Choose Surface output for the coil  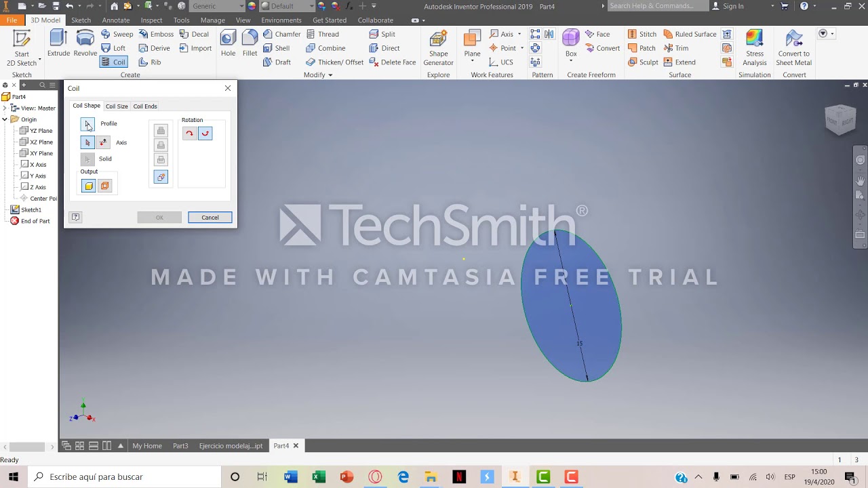[104, 186]
